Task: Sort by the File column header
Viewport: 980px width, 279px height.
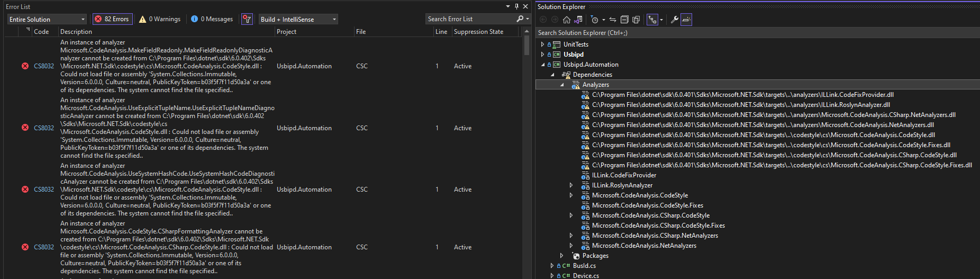Action: (x=361, y=32)
